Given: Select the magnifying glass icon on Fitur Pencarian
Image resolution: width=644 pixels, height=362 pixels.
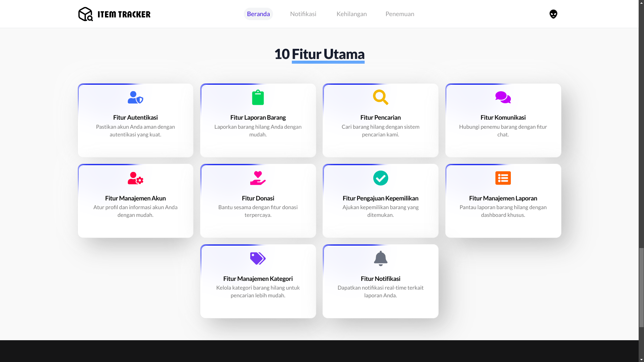Looking at the screenshot, I should click(380, 97).
